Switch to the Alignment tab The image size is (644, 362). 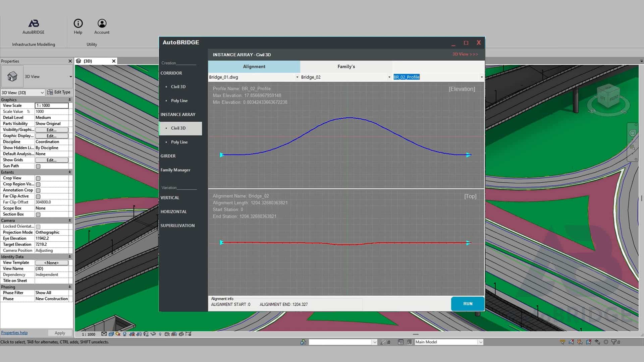(x=254, y=66)
